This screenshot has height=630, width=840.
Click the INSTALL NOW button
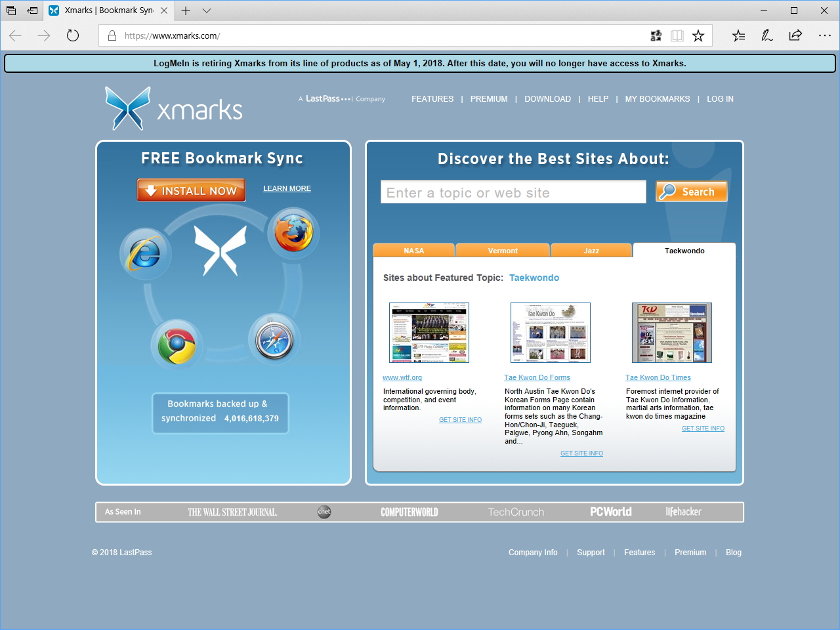tap(191, 190)
